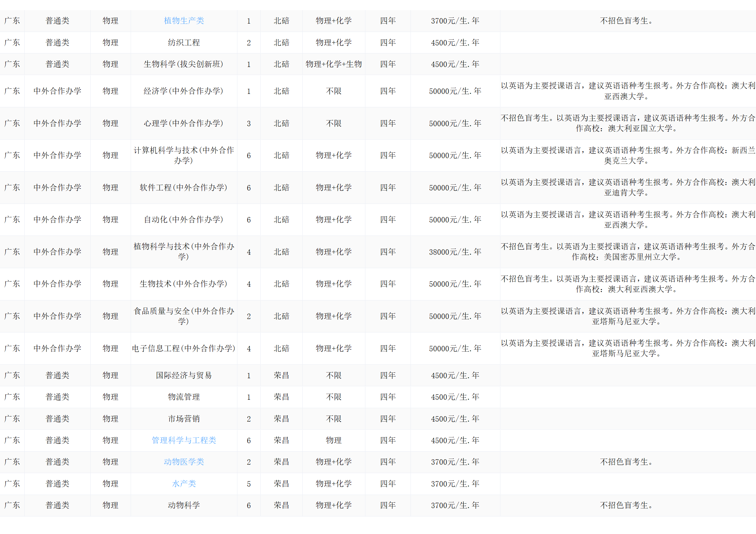Click the 心理学(中外合作办学) cell
Viewport: 756px width, 534px height.
click(x=184, y=123)
